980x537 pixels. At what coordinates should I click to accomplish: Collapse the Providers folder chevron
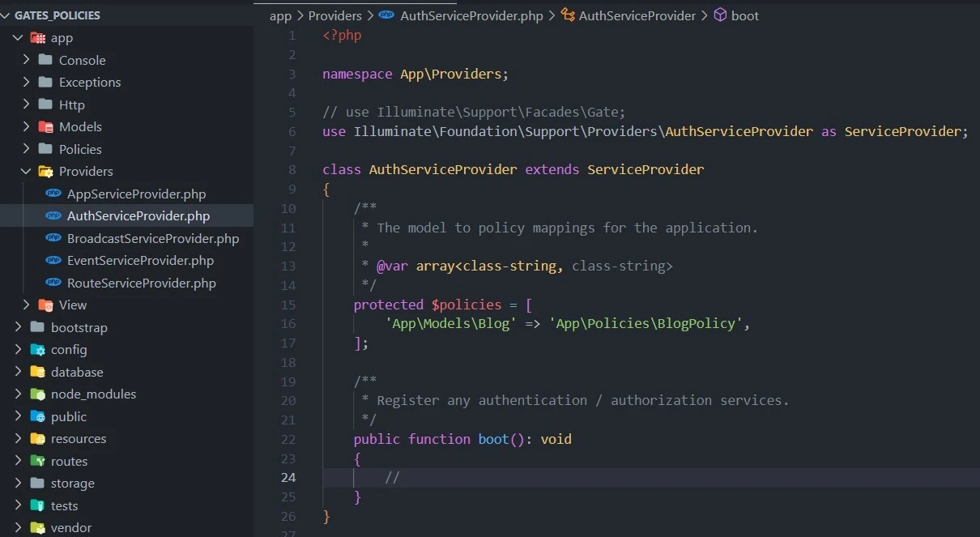coord(27,172)
